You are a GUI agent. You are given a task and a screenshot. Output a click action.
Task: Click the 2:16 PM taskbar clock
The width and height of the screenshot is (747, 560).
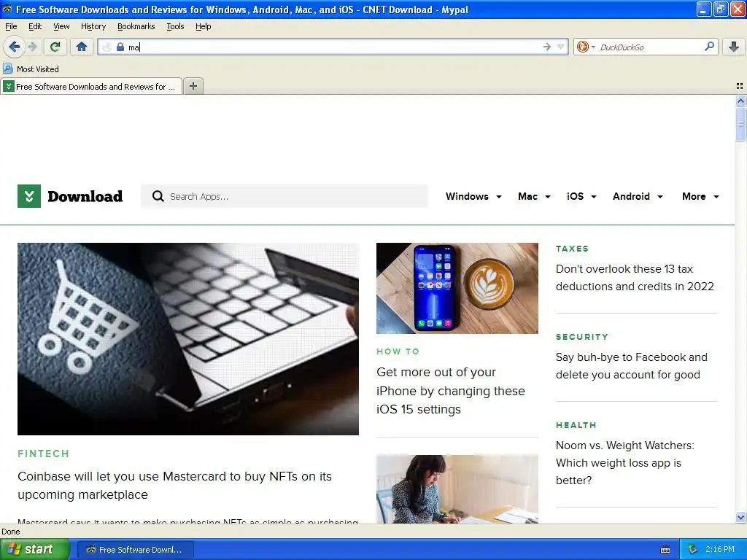tap(720, 549)
